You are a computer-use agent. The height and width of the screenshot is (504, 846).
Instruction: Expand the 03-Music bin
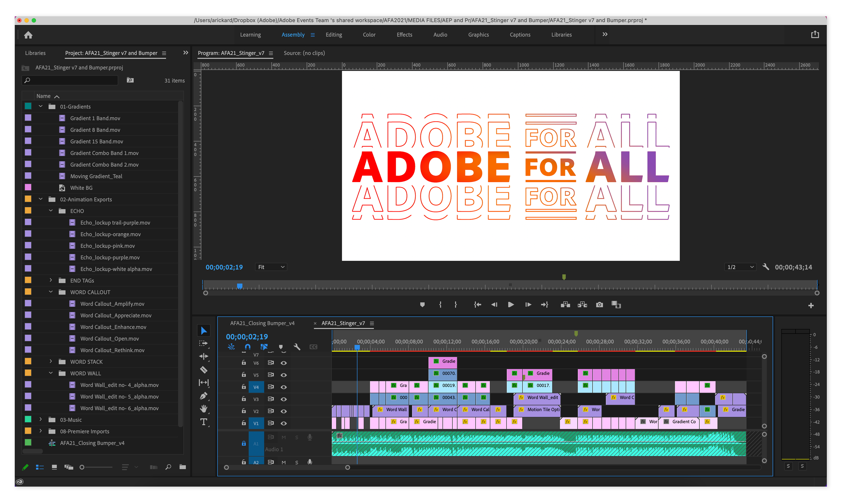40,419
